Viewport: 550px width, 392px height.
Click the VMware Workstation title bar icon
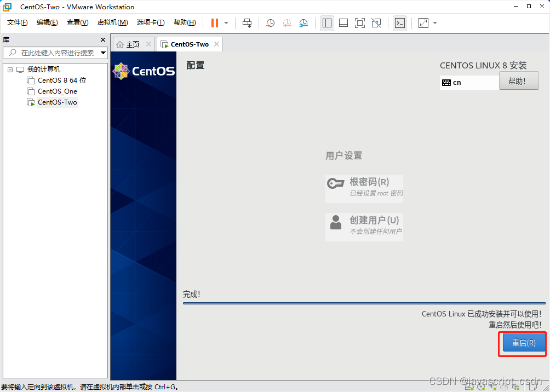pos(7,7)
